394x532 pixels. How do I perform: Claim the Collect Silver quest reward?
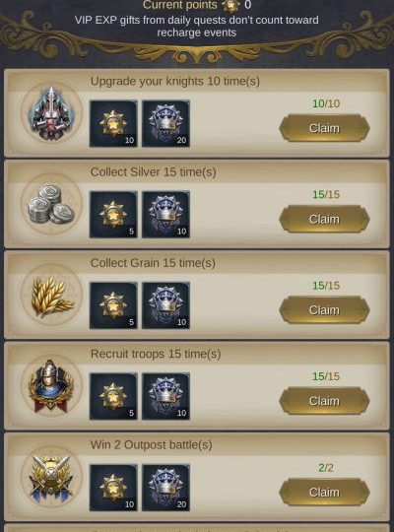tap(324, 219)
